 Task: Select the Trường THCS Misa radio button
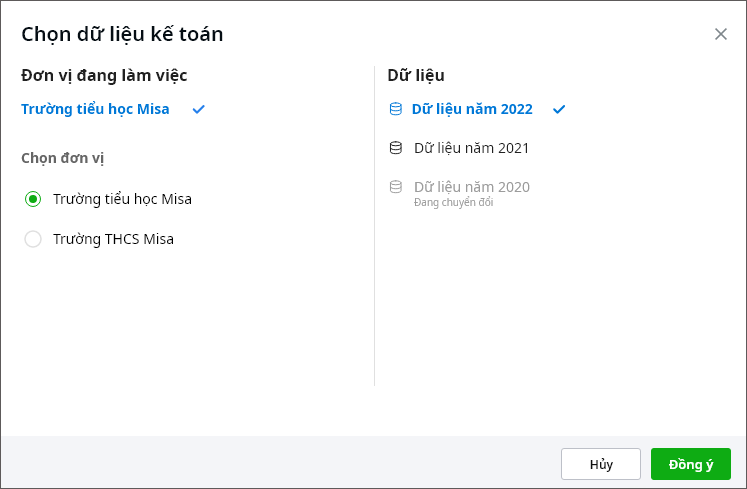[33, 239]
